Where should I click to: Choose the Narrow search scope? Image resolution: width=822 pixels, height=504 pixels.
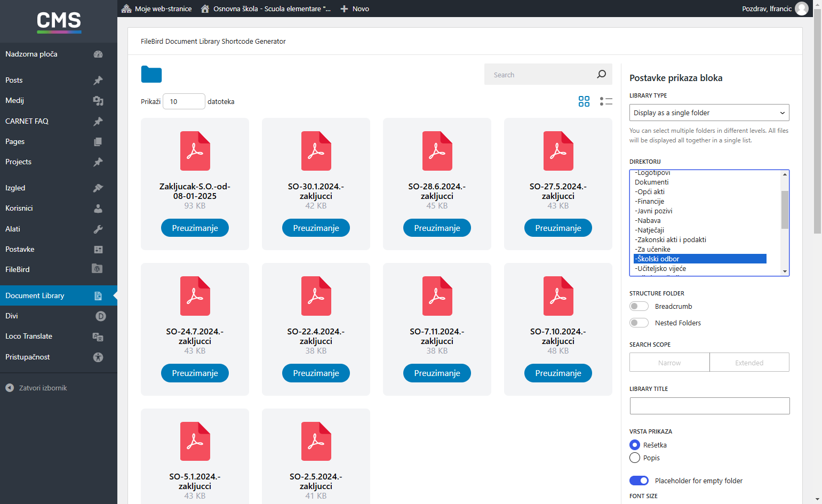coord(669,362)
